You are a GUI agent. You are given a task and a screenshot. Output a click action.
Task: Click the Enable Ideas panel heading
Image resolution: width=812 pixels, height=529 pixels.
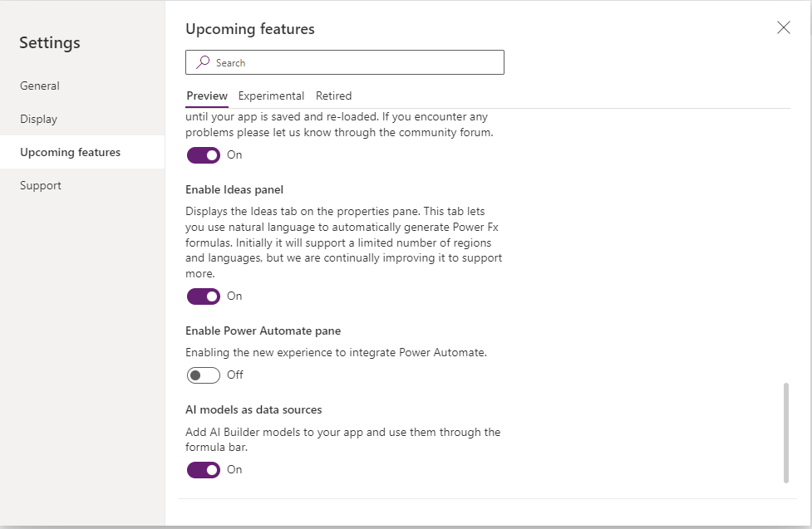234,189
